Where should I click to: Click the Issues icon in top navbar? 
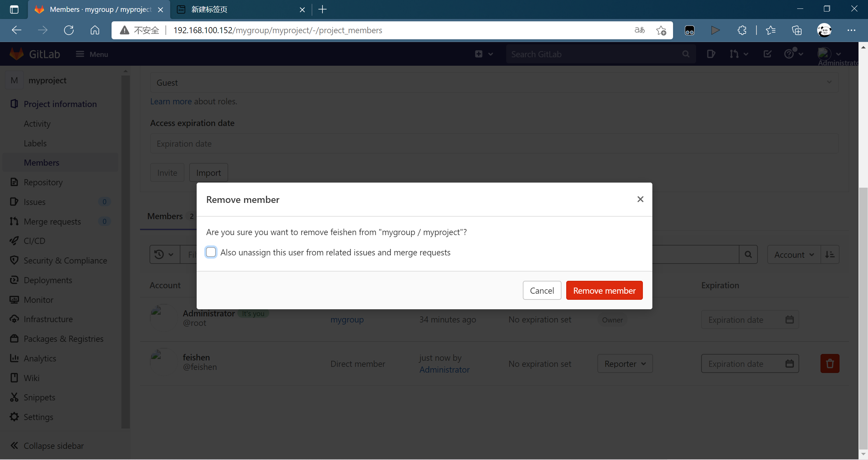711,54
